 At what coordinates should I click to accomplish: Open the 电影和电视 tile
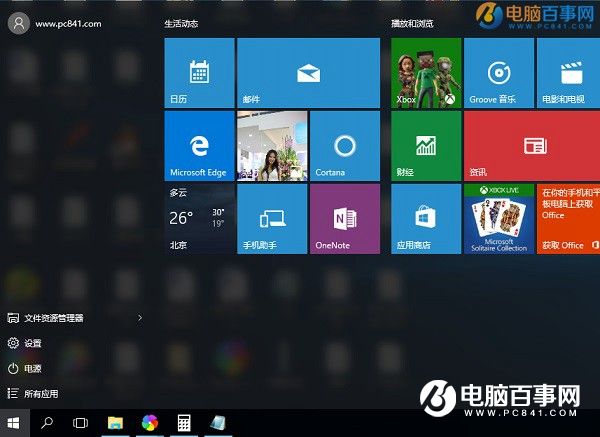tap(568, 73)
